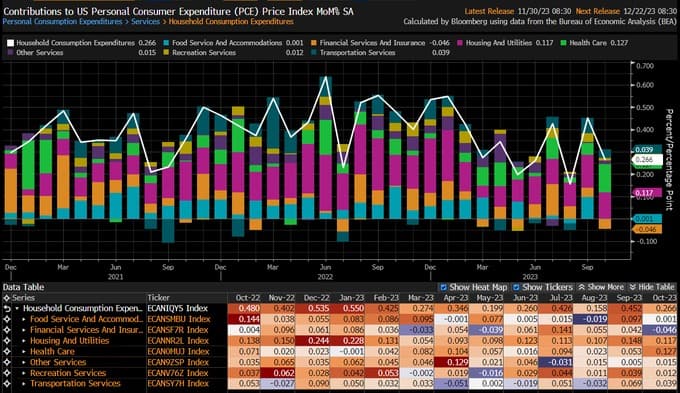Expand the Show More table control
Screen dimensions: 680x393
[x=601, y=287]
